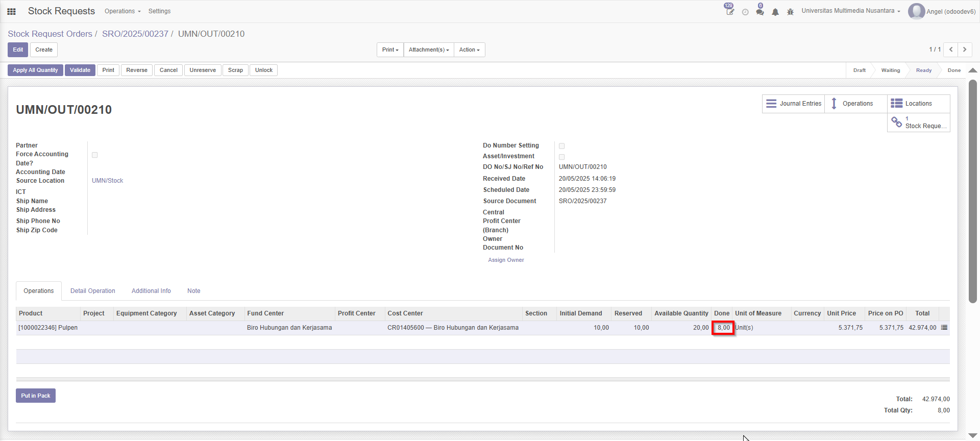Open the developer debug bug icon
The height and width of the screenshot is (441, 980).
(790, 12)
